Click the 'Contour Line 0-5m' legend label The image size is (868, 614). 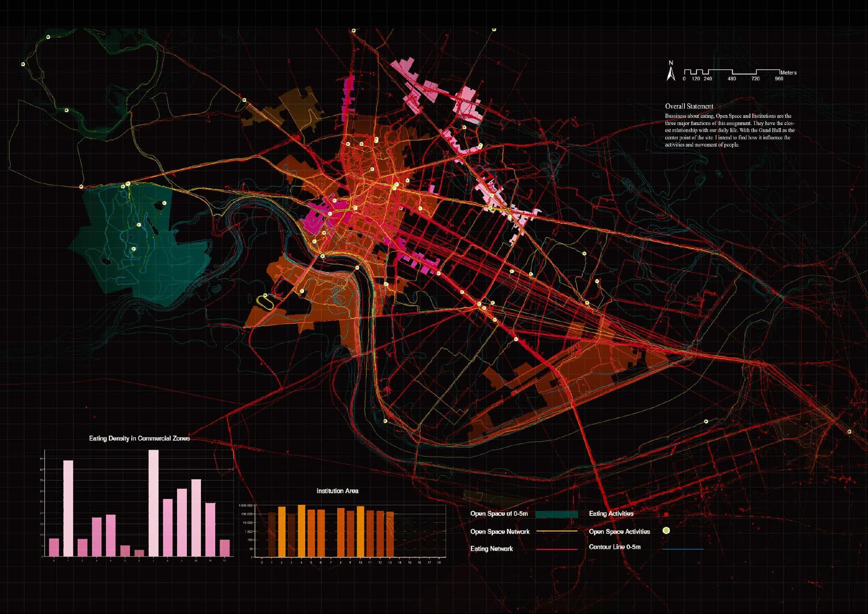615,547
